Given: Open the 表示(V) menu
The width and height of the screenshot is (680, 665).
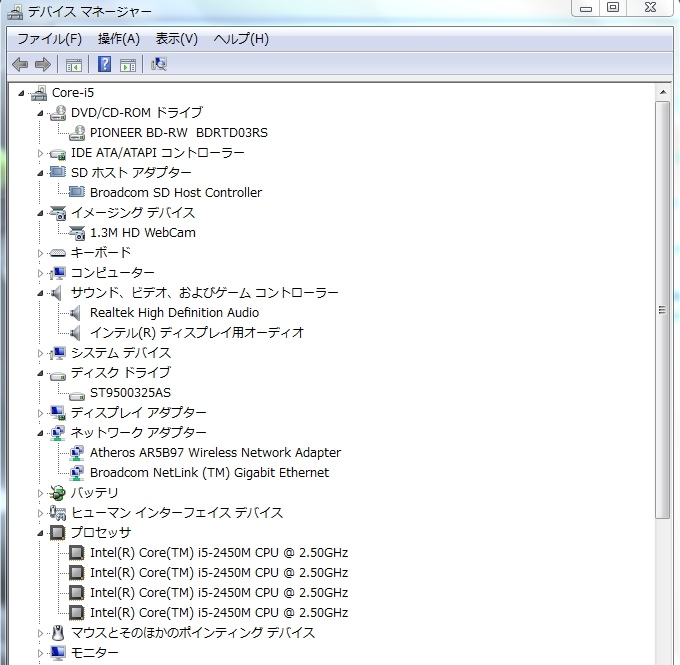Looking at the screenshot, I should tap(176, 39).
